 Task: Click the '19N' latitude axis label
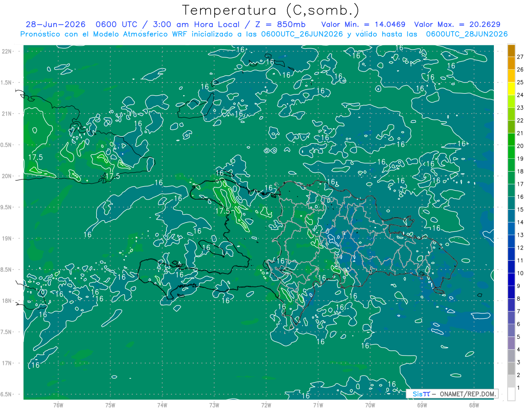pyautogui.click(x=6, y=238)
